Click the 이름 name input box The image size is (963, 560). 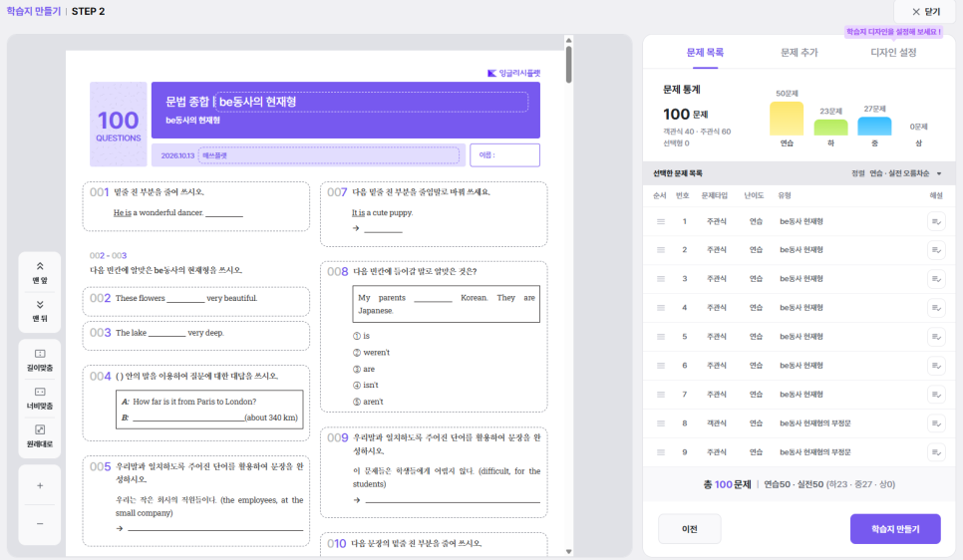click(504, 155)
